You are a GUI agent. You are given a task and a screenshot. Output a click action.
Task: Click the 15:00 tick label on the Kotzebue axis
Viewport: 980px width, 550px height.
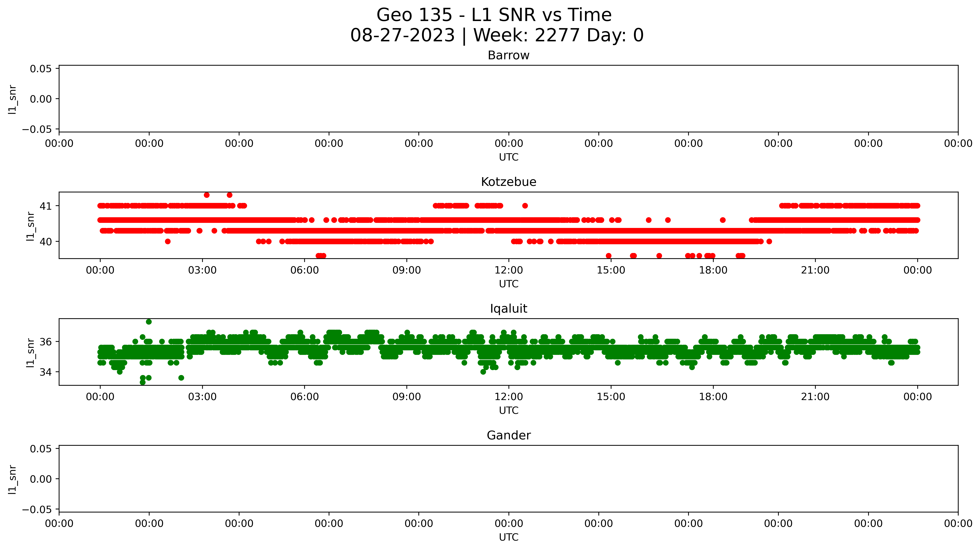[x=611, y=270]
